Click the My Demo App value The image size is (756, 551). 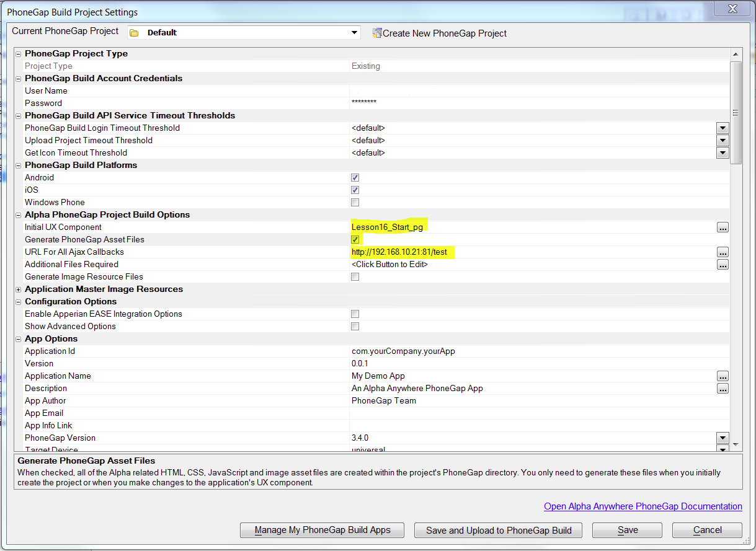378,376
